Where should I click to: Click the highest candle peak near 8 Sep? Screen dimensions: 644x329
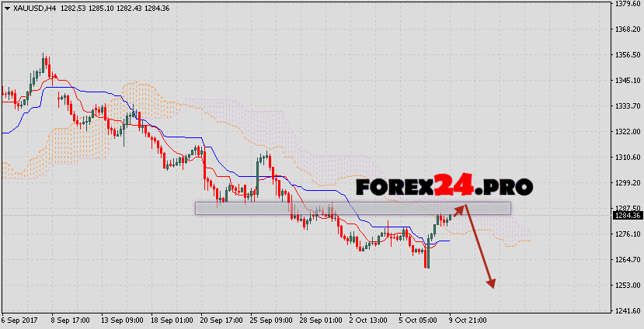coord(44,56)
